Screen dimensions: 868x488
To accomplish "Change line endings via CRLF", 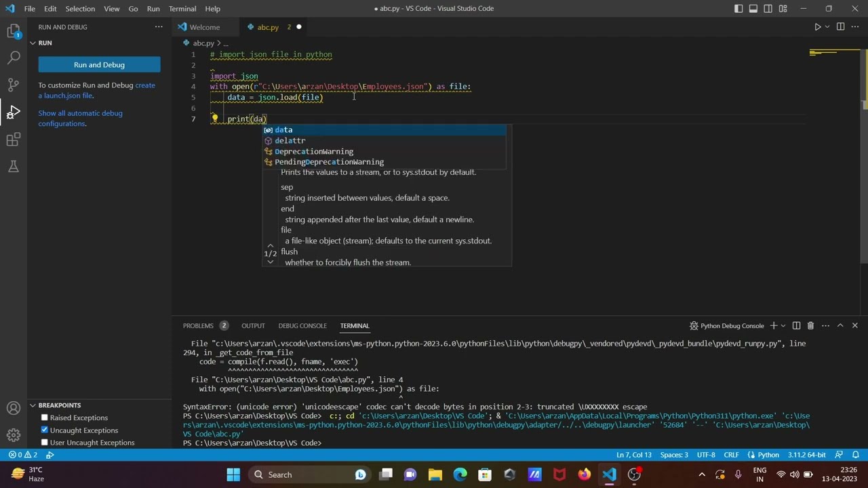I will click(x=731, y=455).
